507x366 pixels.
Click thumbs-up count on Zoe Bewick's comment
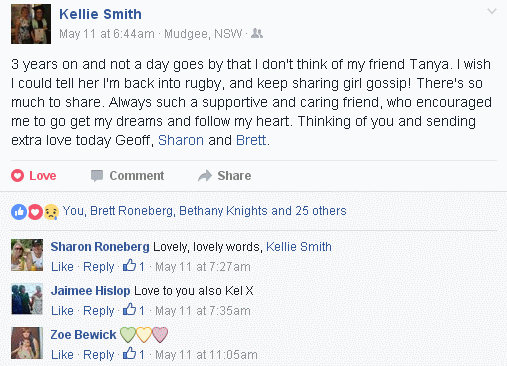coord(134,354)
